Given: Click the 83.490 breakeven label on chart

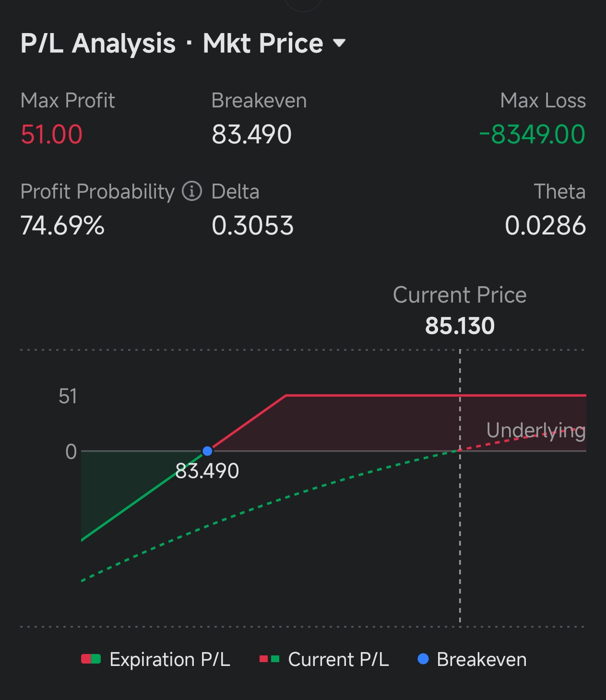Looking at the screenshot, I should click(207, 471).
